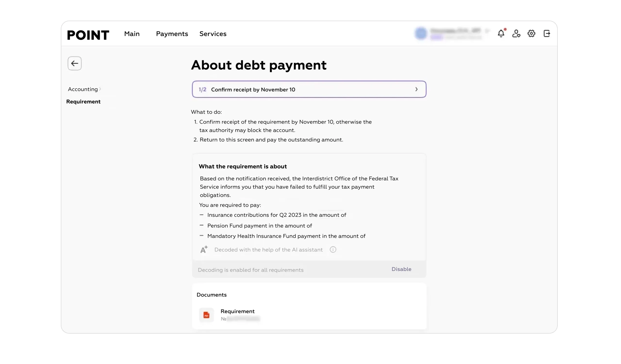The height and width of the screenshot is (364, 621).
Task: Open the Main menu tab
Action: [x=132, y=34]
